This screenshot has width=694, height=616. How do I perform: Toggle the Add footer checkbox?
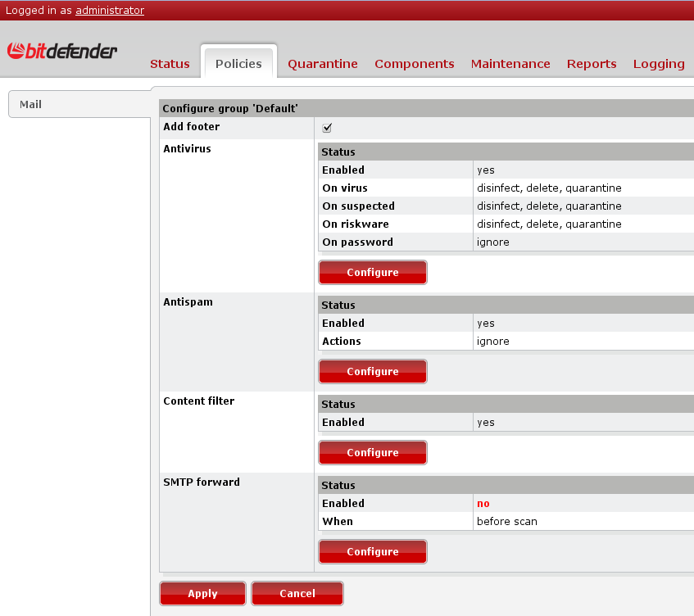click(327, 127)
